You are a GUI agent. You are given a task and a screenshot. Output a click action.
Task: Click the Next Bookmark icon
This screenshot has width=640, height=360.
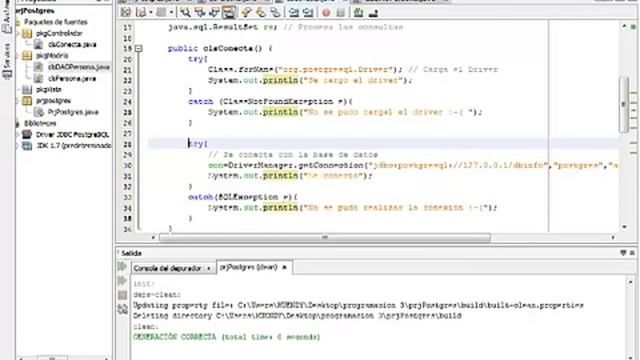[x=261, y=13]
